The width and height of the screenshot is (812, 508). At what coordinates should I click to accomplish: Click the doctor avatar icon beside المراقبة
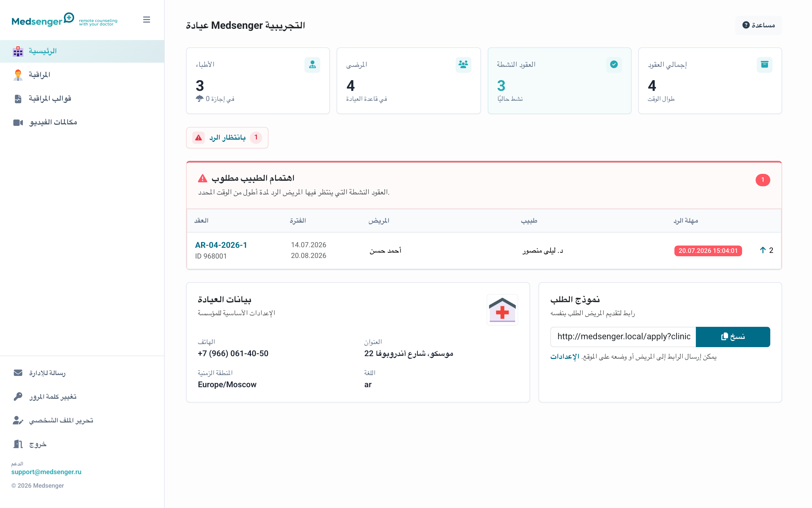point(18,75)
